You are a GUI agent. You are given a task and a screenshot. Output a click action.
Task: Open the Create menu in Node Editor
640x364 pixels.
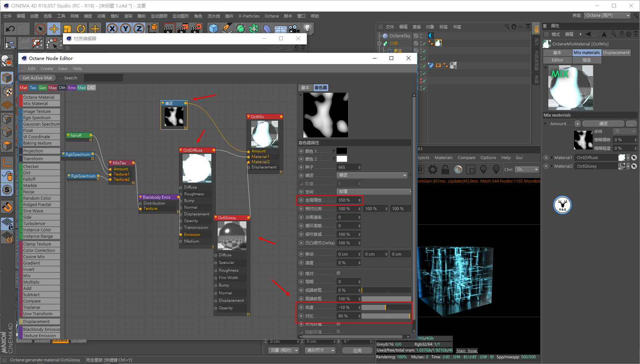(x=47, y=69)
